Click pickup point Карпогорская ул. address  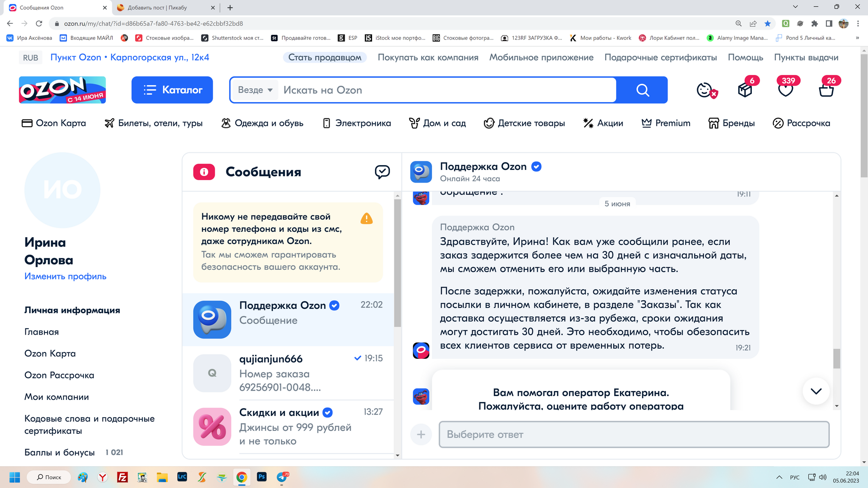130,58
